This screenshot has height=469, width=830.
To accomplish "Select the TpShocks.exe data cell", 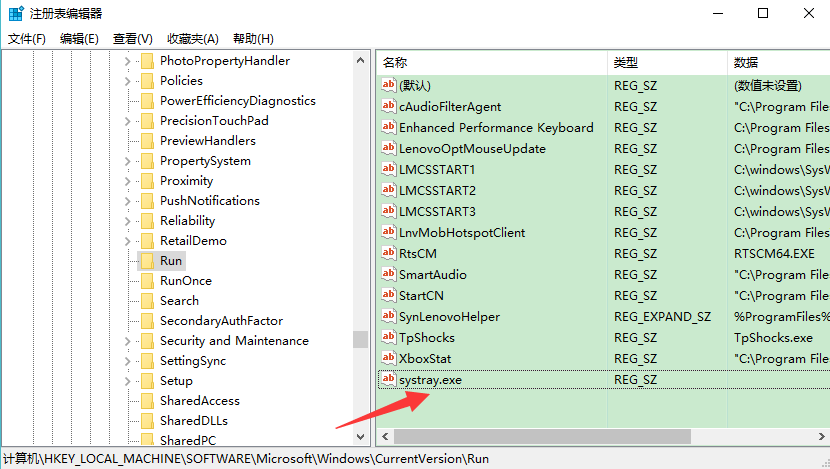I will tap(773, 338).
